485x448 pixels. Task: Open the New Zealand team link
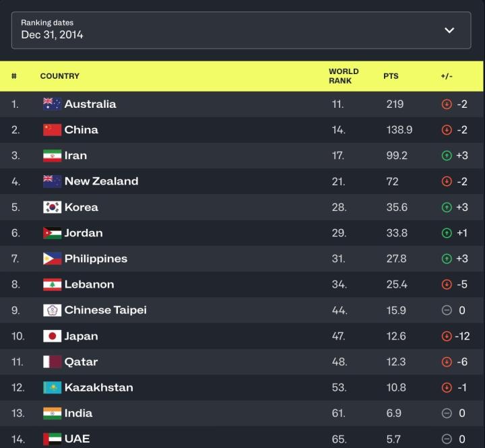coord(101,181)
